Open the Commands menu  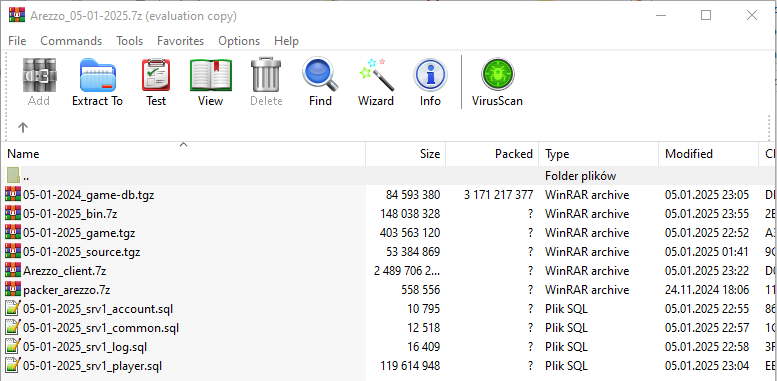(71, 41)
